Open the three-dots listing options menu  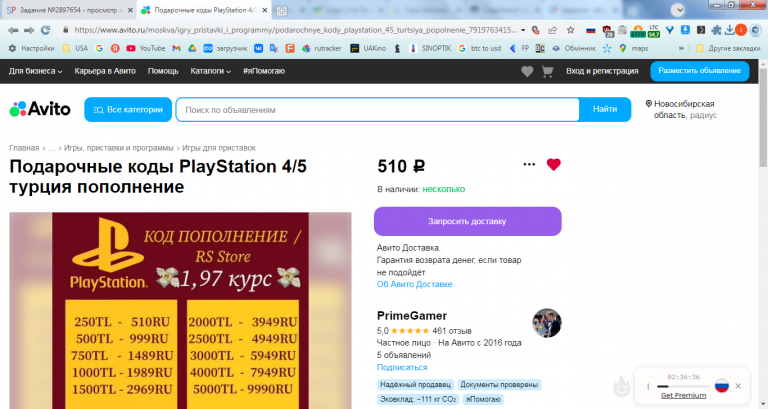pos(529,164)
